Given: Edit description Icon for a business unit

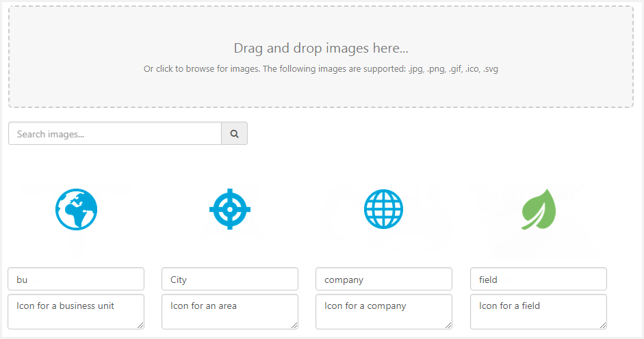Looking at the screenshot, I should (x=76, y=312).
